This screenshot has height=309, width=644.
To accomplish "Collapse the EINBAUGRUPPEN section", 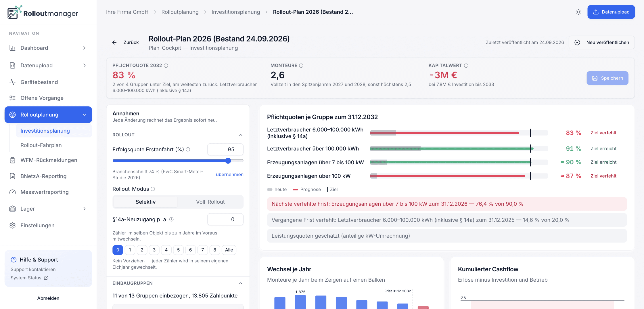I will tap(241, 283).
